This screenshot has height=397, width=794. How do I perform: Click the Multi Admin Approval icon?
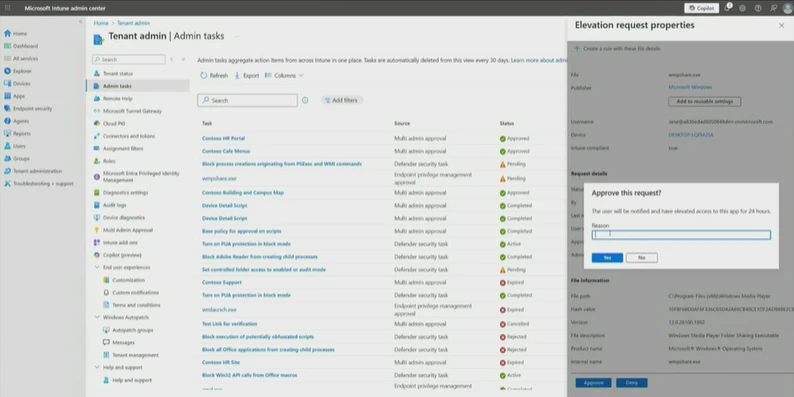point(97,230)
